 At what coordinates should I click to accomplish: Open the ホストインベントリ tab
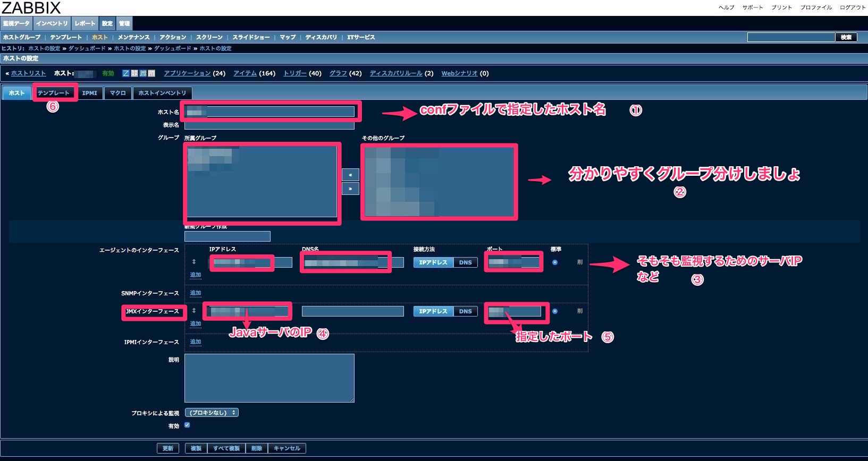click(162, 93)
